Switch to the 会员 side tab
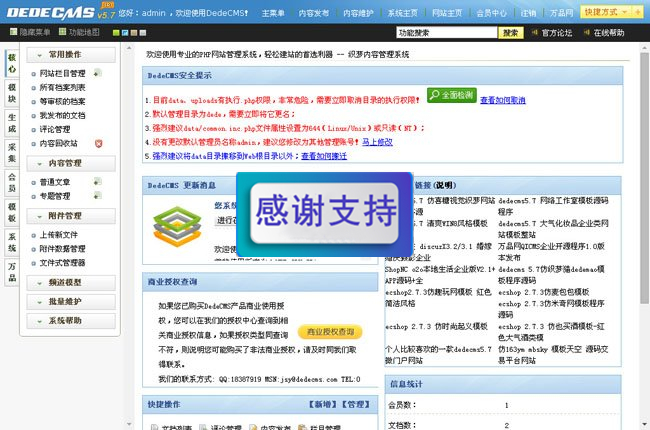Screen dimensions: 650x430 (12, 182)
